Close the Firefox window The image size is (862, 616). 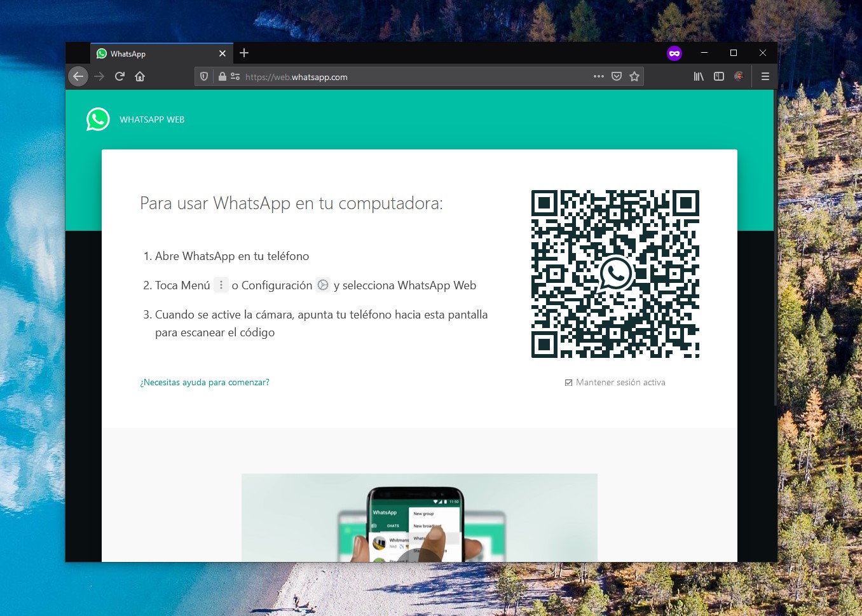(x=763, y=53)
